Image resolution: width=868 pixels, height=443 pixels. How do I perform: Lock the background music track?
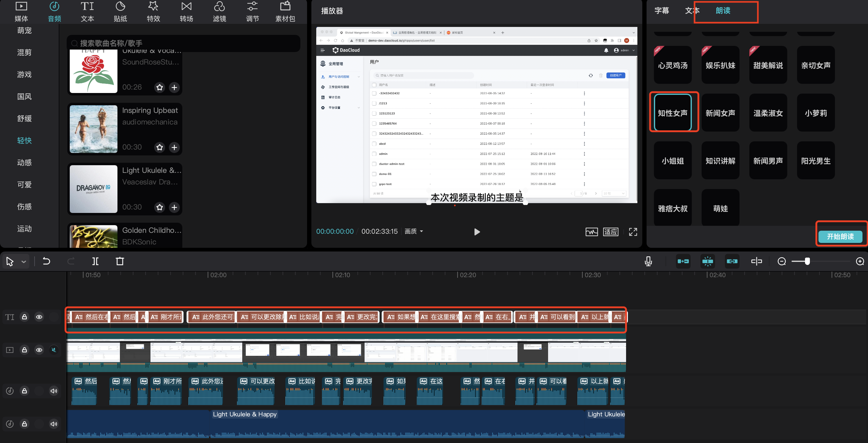pyautogui.click(x=24, y=424)
